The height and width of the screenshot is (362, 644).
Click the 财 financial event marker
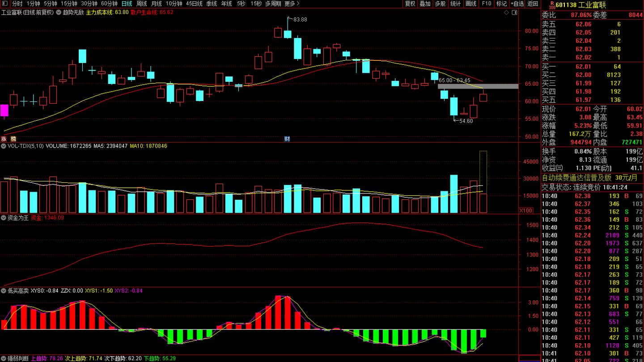coord(287,139)
